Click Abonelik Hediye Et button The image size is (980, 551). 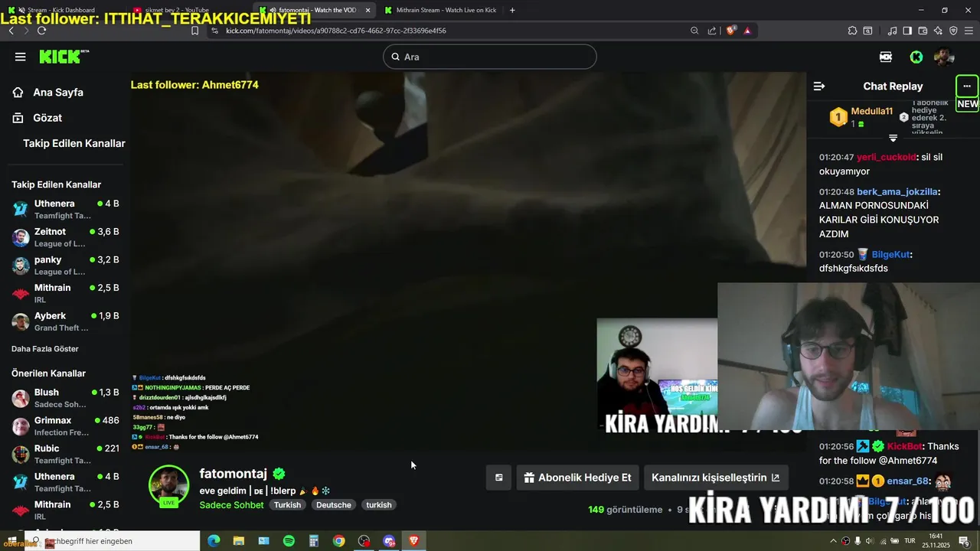point(578,478)
